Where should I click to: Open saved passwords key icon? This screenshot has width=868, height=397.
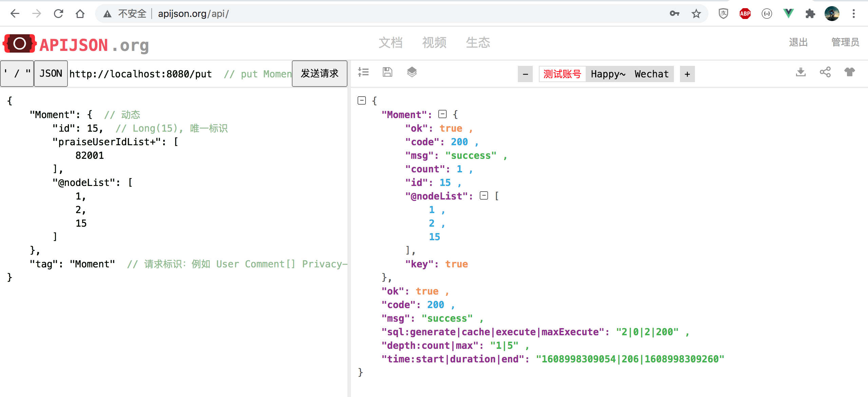click(x=674, y=14)
